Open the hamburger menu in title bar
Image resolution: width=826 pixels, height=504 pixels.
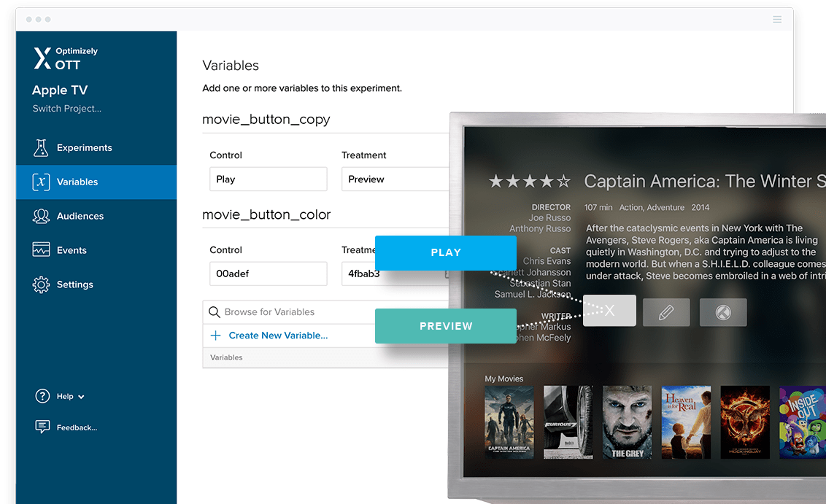tap(777, 20)
